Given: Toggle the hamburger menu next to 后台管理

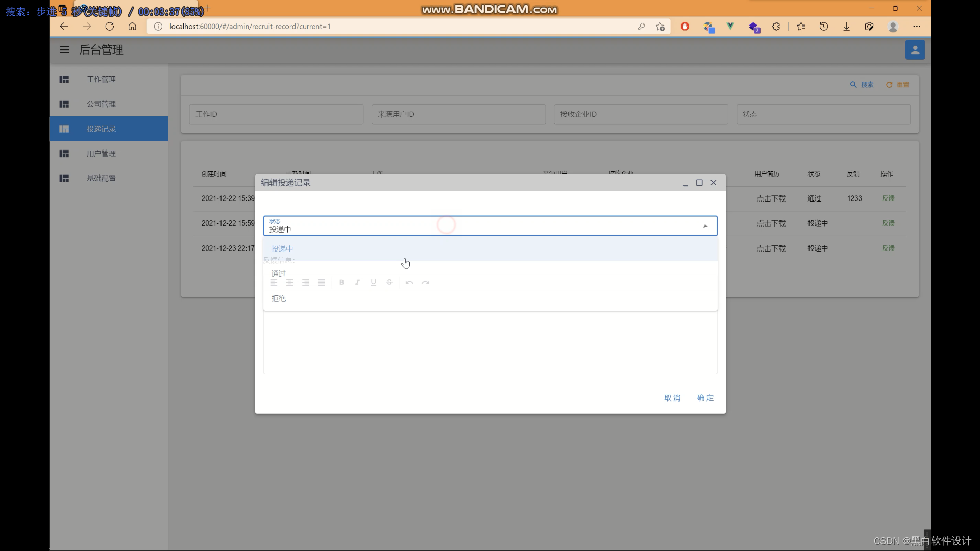Looking at the screenshot, I should (64, 49).
